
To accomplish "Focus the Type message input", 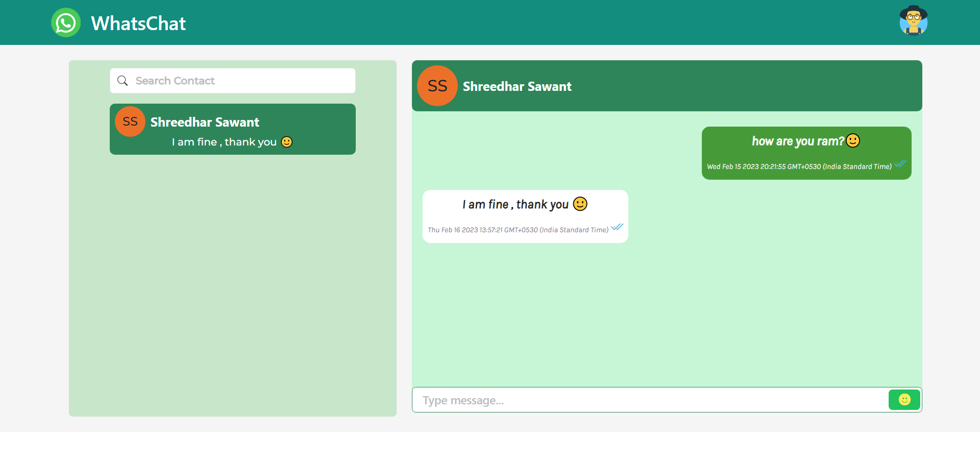I will coord(650,400).
